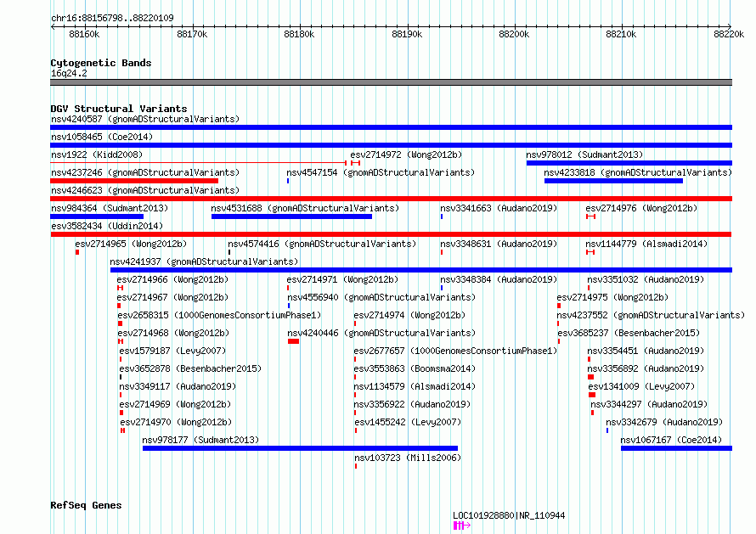Click nsv103723 (Mills2006) label
This screenshot has height=534, width=756.
click(408, 458)
